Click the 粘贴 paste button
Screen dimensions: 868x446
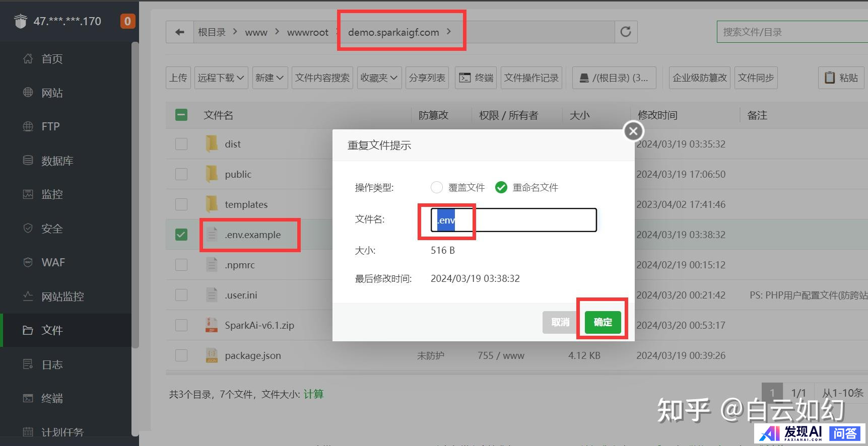tap(841, 78)
